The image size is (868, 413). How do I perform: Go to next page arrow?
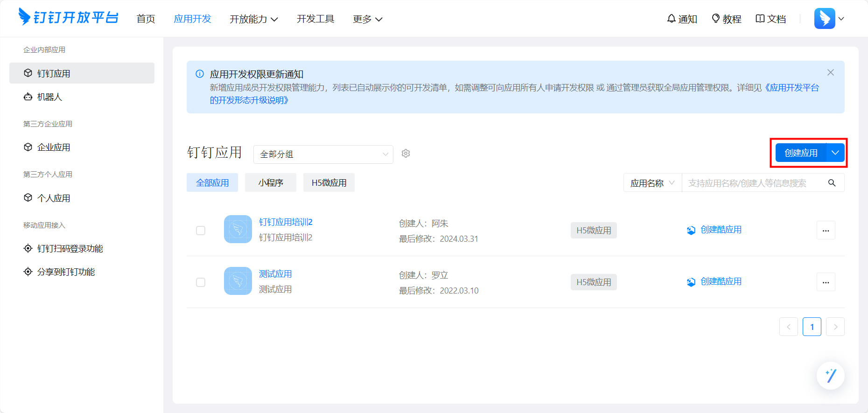tap(835, 327)
